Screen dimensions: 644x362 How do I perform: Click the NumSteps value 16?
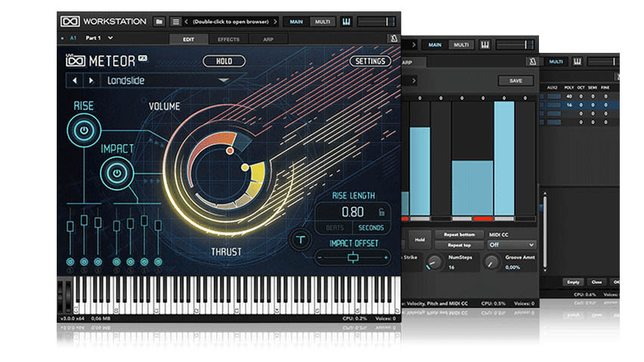point(451,268)
